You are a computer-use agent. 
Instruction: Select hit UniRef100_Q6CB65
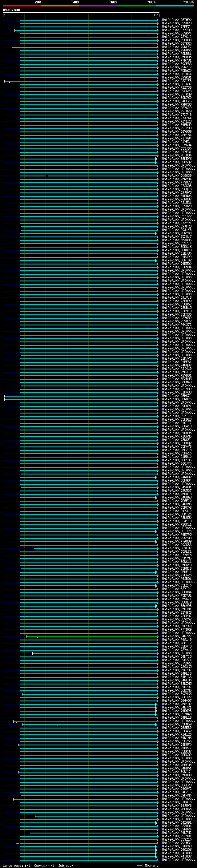pos(177,809)
